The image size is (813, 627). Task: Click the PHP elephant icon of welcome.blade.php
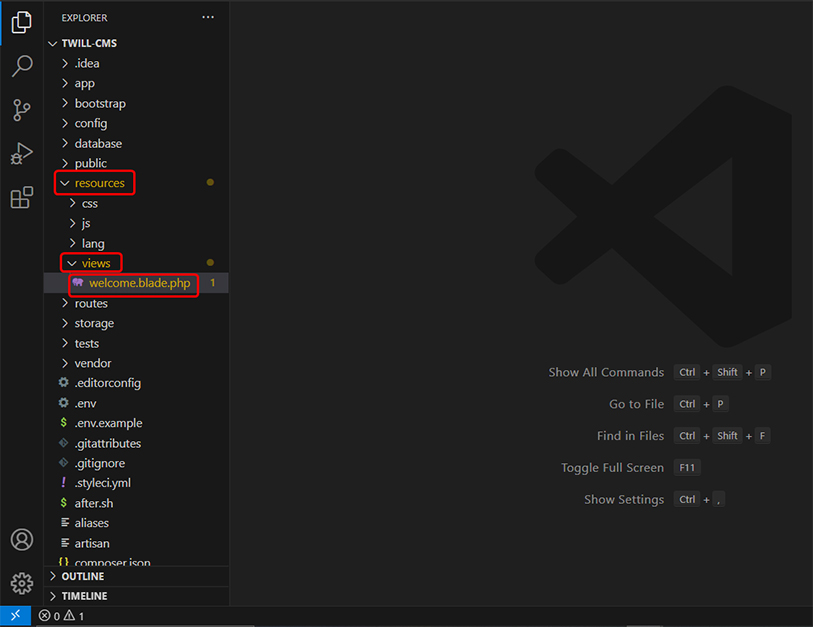[x=78, y=283]
